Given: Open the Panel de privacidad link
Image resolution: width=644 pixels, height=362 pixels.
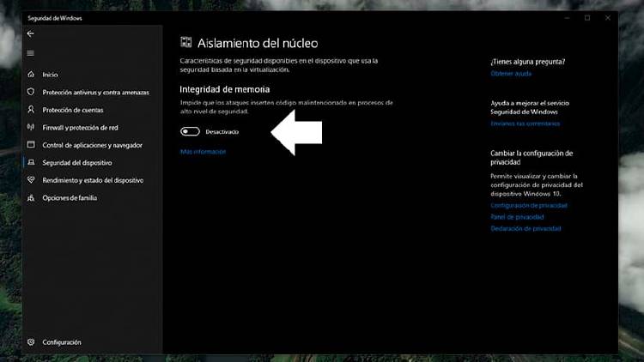Looking at the screenshot, I should [x=517, y=217].
